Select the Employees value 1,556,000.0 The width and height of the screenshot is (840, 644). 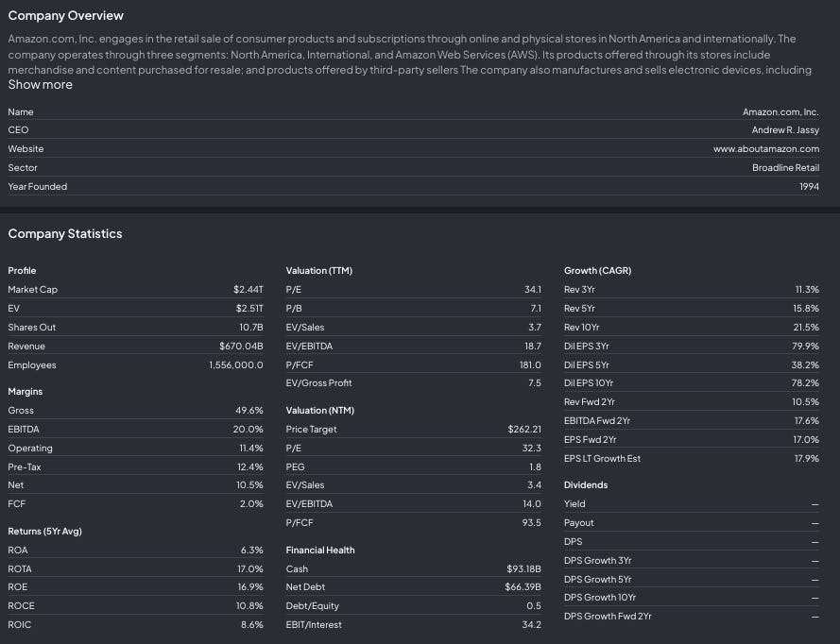click(x=236, y=365)
